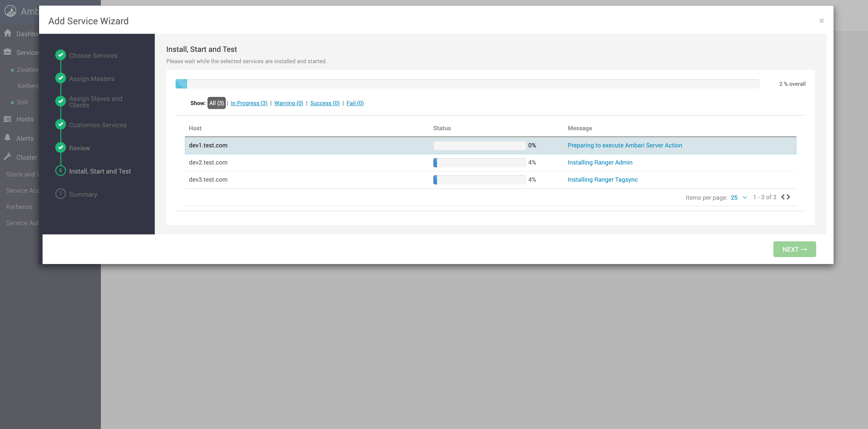Open Preparing to execute Ambari Server Action
The width and height of the screenshot is (868, 429).
tap(624, 145)
